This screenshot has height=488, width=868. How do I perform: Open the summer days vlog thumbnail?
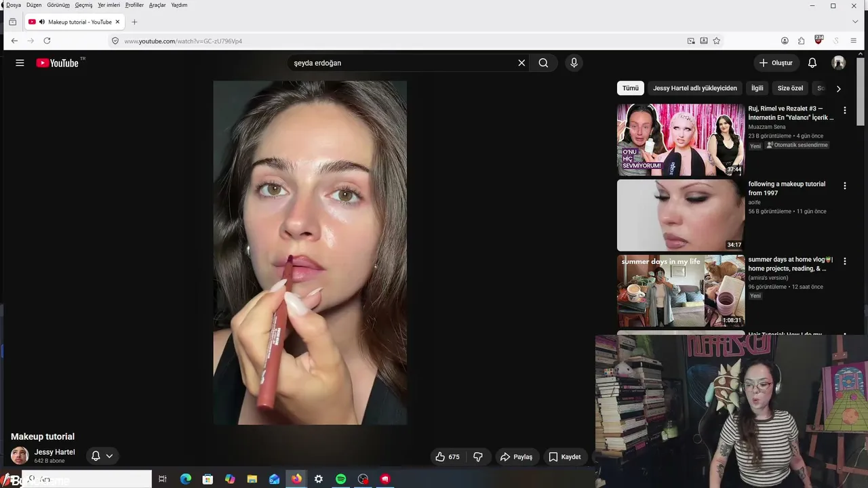coord(681,291)
